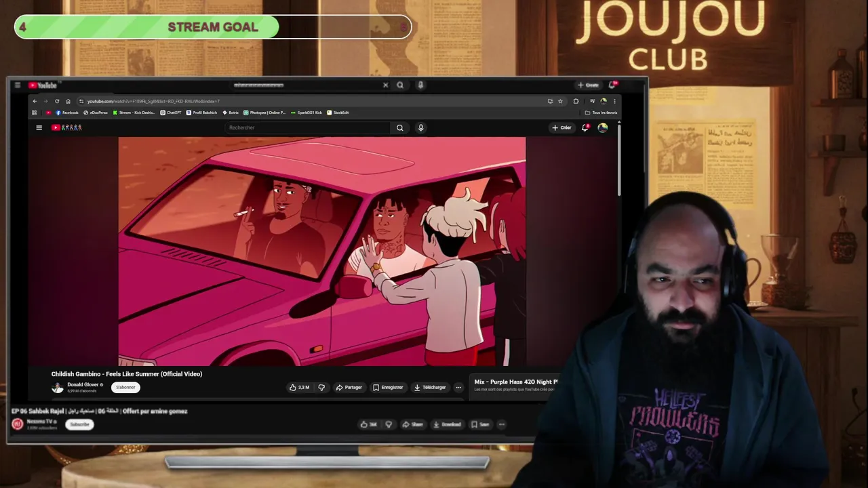The height and width of the screenshot is (488, 868).
Task: Click the Partager button
Action: tap(349, 388)
